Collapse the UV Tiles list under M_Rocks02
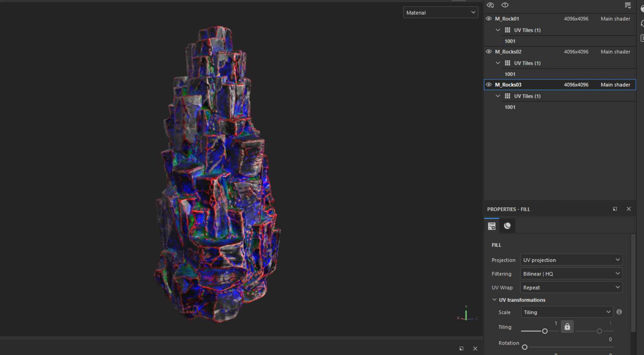This screenshot has height=355, width=644. [498, 63]
